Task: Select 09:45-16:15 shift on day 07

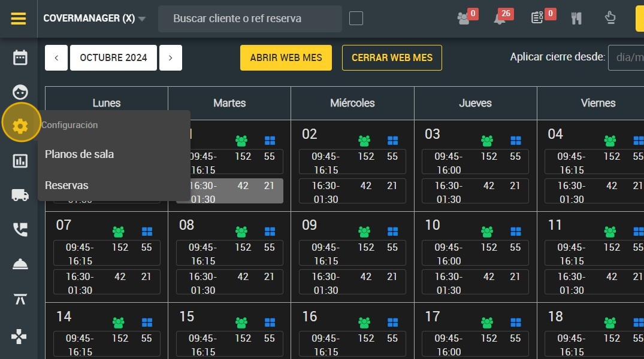Action: coord(107,252)
